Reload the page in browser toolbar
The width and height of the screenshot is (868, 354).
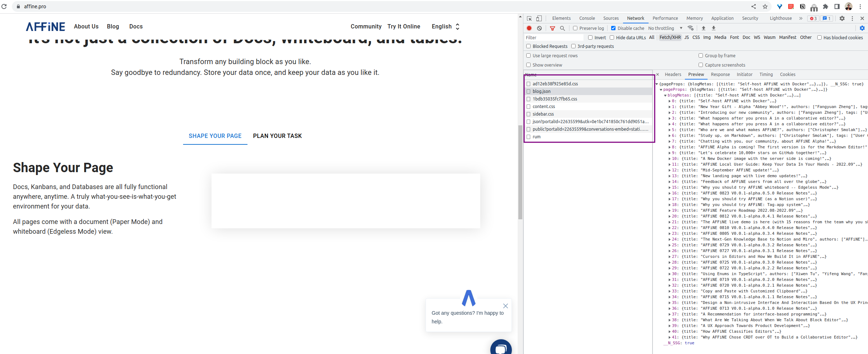tap(4, 6)
